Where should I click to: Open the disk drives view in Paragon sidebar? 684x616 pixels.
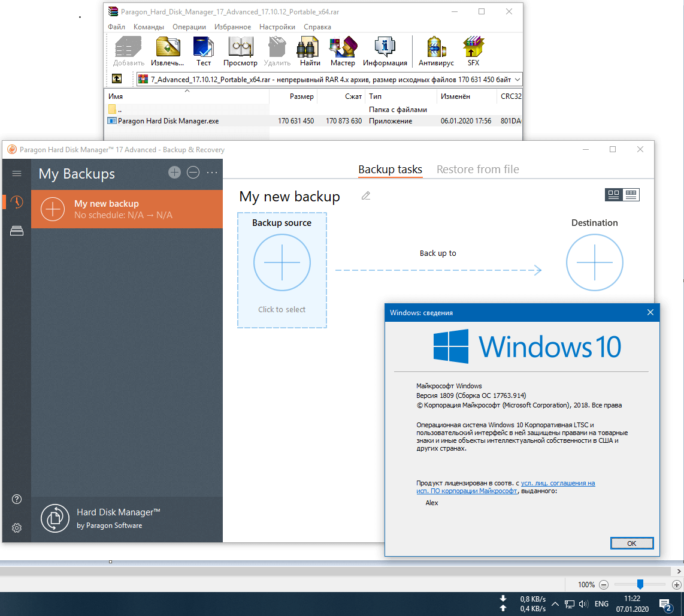pyautogui.click(x=17, y=231)
